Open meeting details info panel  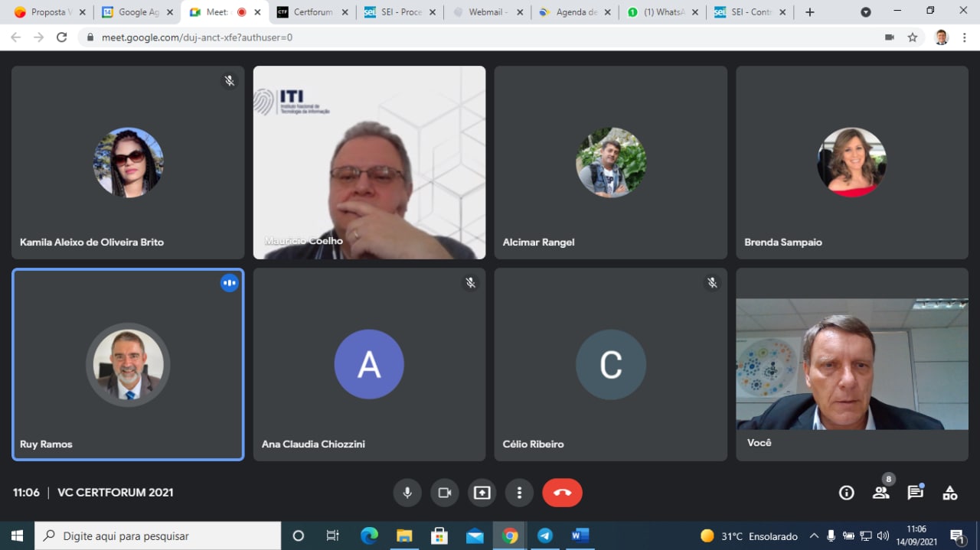pos(846,493)
